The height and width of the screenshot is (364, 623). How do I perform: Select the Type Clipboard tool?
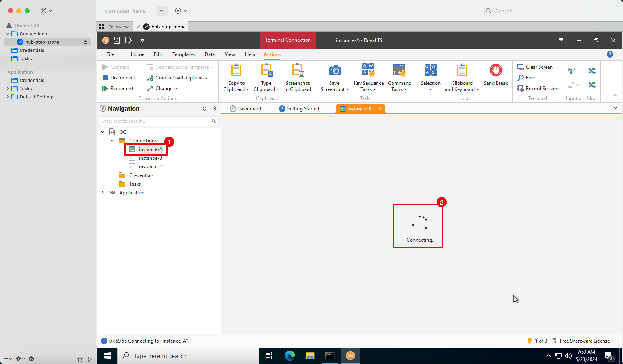pyautogui.click(x=266, y=78)
